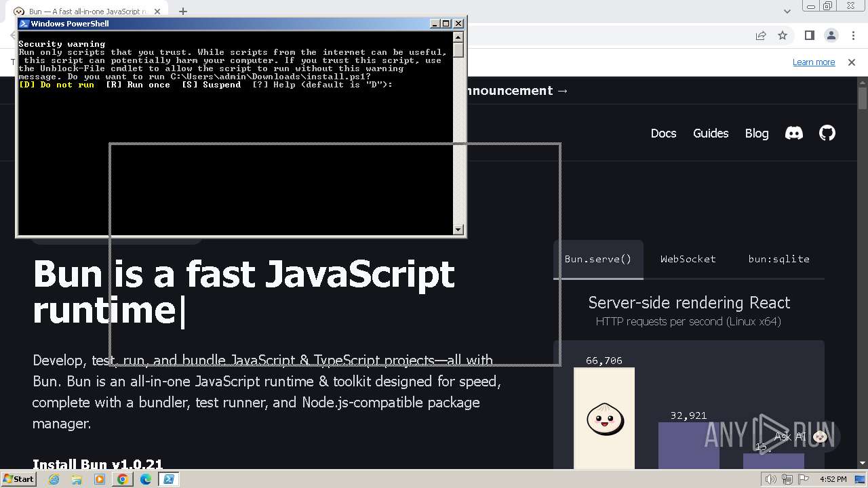The width and height of the screenshot is (868, 488).
Task: Open Chrome side panel icon
Action: [809, 35]
